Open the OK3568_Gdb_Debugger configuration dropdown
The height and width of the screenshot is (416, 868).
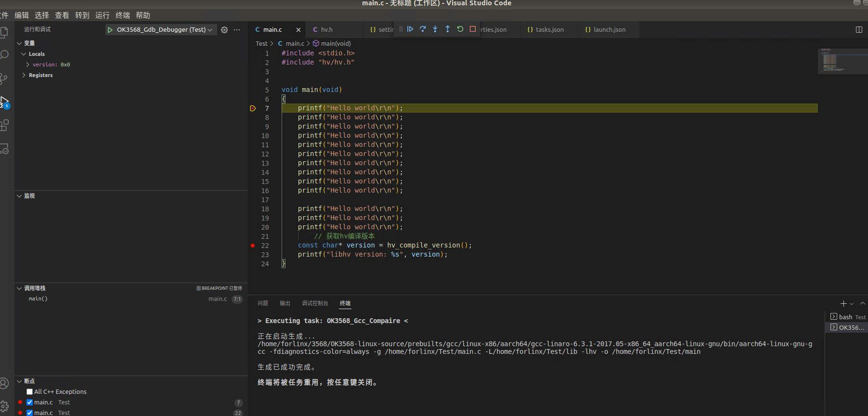164,30
